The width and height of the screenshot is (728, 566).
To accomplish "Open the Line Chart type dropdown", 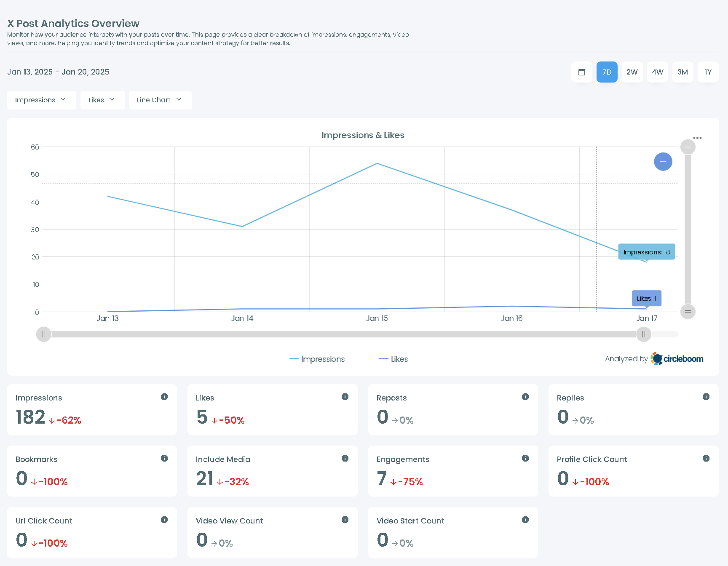I will point(160,100).
